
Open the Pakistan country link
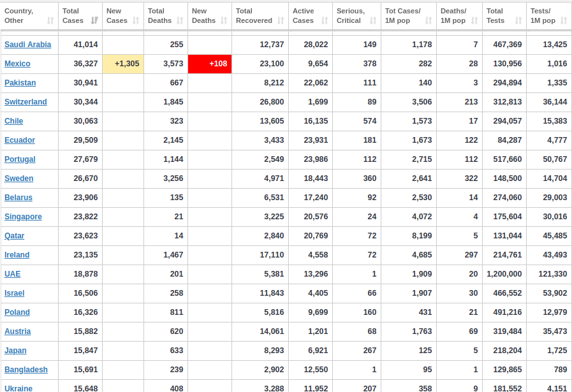pyautogui.click(x=20, y=83)
